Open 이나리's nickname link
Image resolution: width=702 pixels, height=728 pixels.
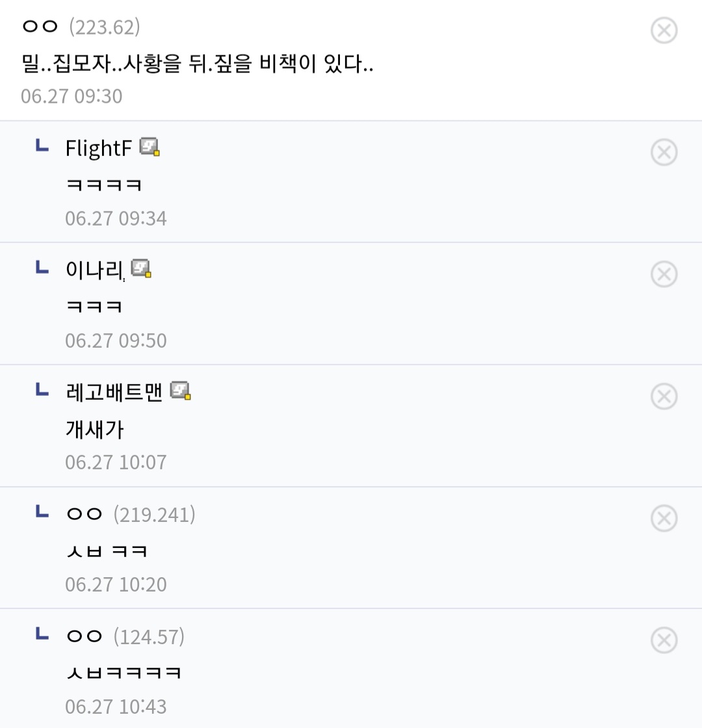tap(94, 270)
